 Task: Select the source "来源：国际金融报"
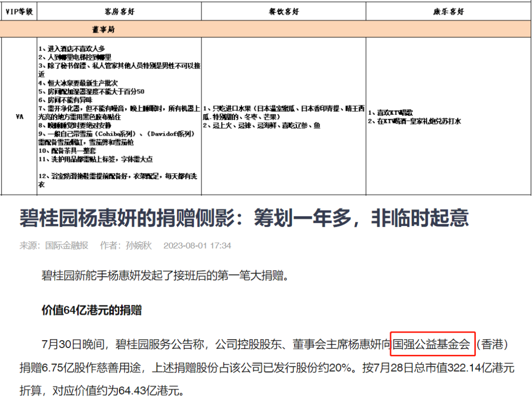54,246
